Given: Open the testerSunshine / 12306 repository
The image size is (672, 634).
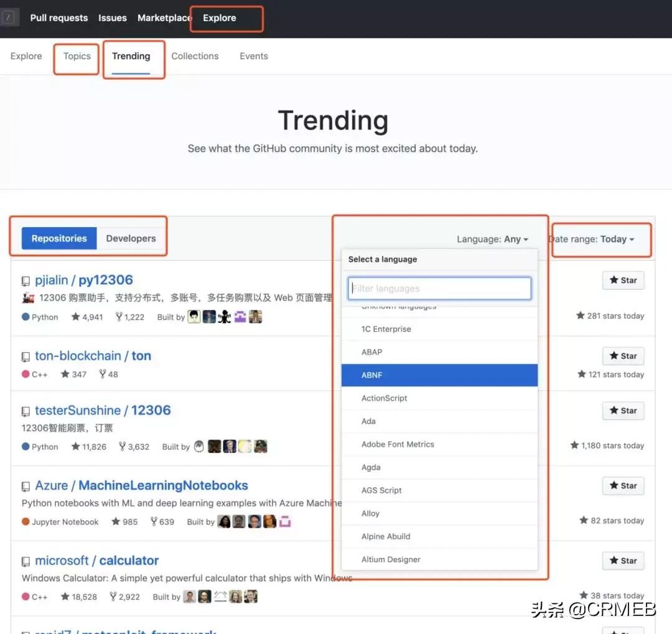Looking at the screenshot, I should click(103, 410).
